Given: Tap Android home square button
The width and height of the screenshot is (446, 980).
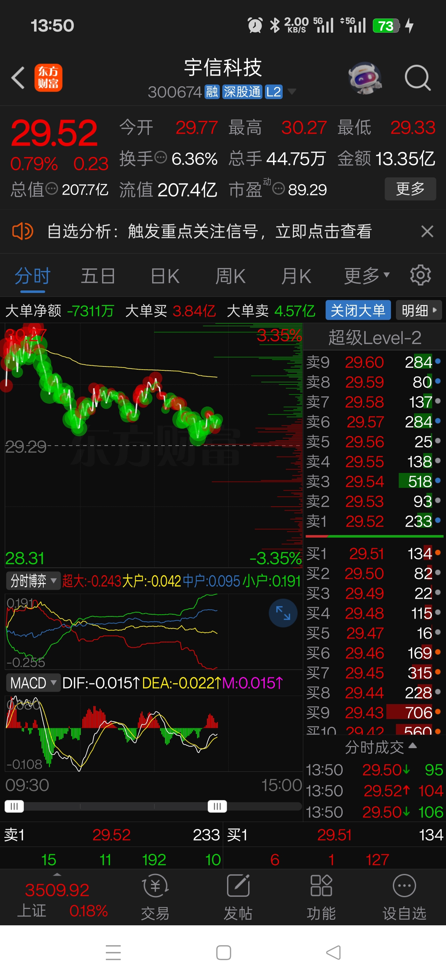Looking at the screenshot, I should tap(223, 953).
